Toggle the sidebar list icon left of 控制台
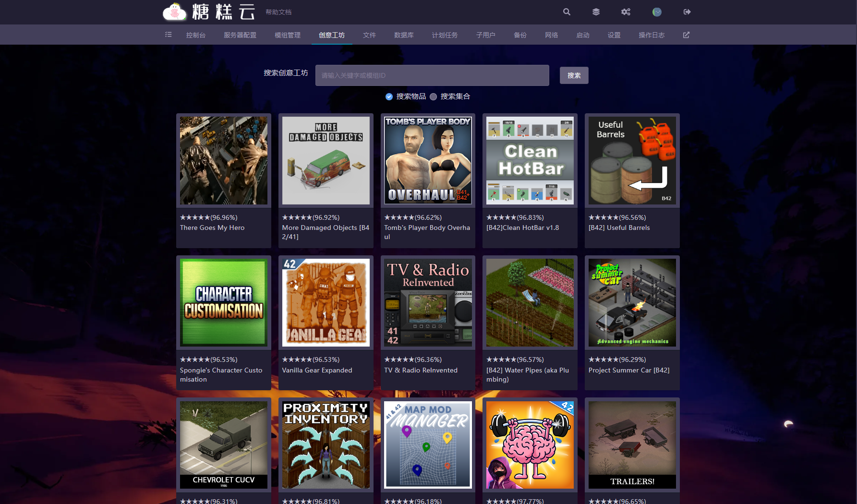This screenshot has width=857, height=504. tap(169, 35)
